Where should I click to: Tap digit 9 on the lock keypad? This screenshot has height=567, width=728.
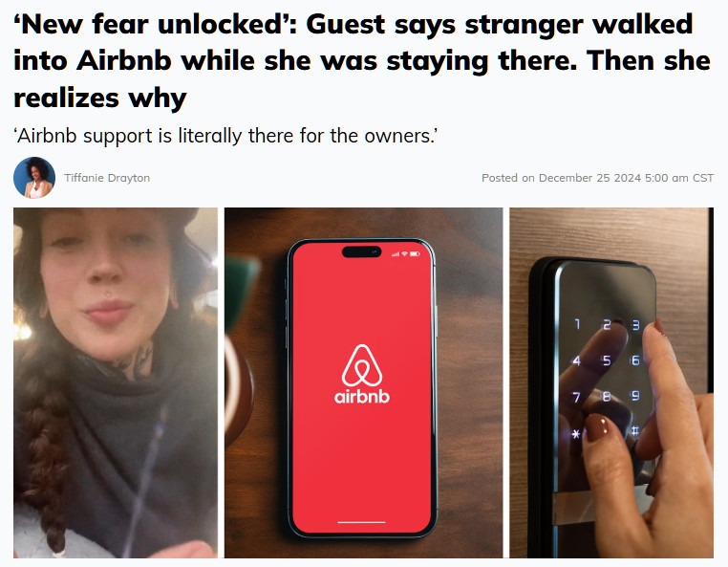(635, 396)
